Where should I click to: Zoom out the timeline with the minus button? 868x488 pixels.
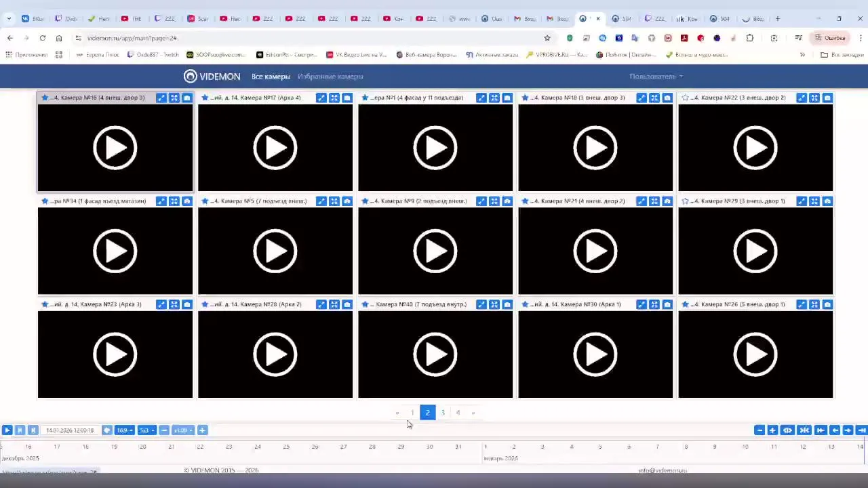(x=759, y=430)
